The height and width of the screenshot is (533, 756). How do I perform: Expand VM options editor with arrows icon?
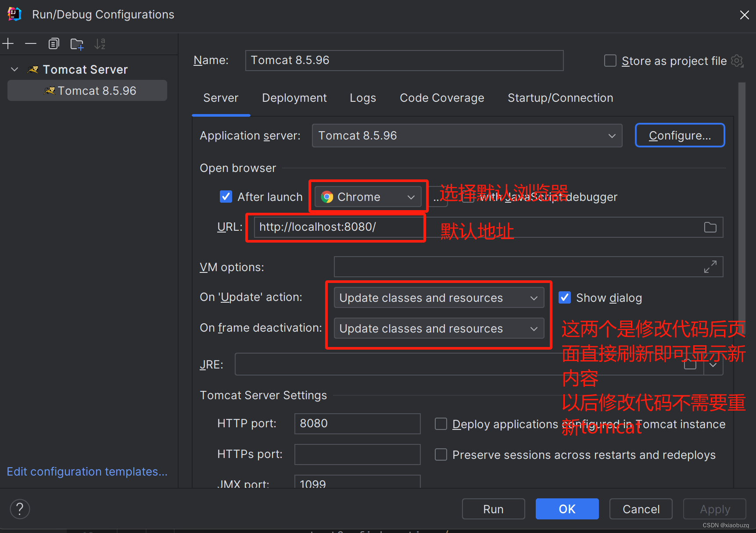(x=710, y=266)
